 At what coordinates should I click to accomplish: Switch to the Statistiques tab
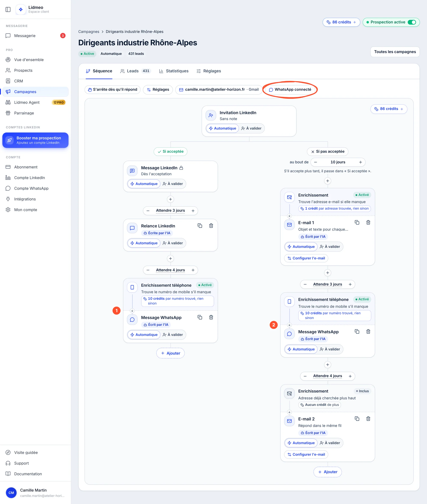pyautogui.click(x=174, y=71)
